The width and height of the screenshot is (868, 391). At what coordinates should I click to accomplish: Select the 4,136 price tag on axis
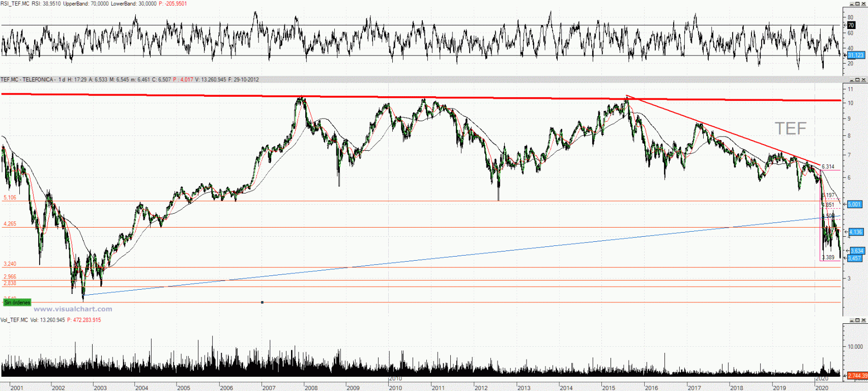tap(856, 232)
